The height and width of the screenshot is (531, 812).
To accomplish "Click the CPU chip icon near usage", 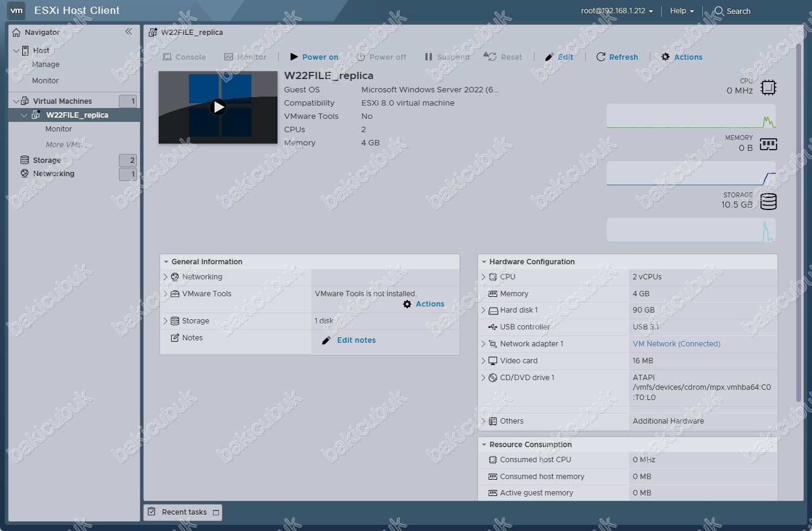I will (x=768, y=87).
